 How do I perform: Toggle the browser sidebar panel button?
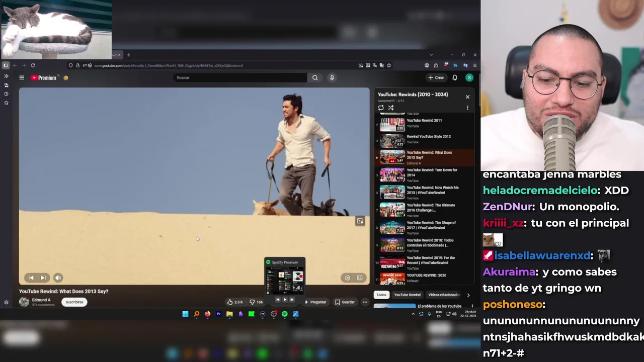pos(6,65)
